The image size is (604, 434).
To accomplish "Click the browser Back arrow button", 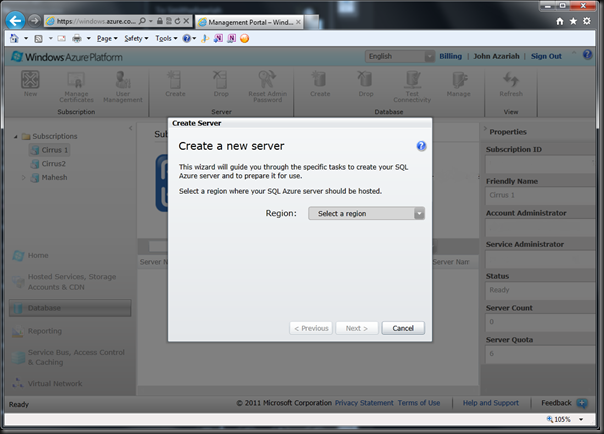I will tap(15, 21).
